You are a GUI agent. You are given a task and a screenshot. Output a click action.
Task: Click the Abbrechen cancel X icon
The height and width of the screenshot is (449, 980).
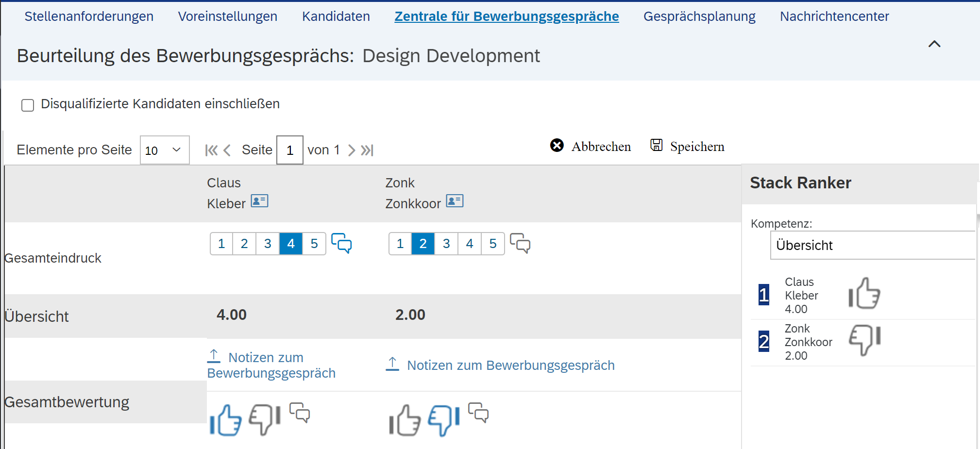[557, 145]
